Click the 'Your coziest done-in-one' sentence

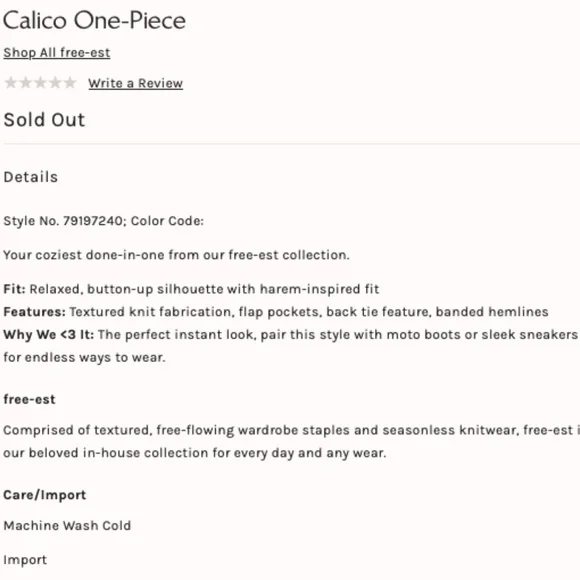pyautogui.click(x=176, y=255)
